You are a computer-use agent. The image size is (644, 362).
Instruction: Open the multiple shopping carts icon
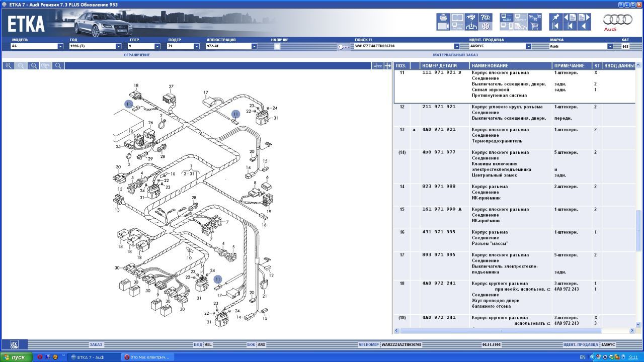click(535, 18)
